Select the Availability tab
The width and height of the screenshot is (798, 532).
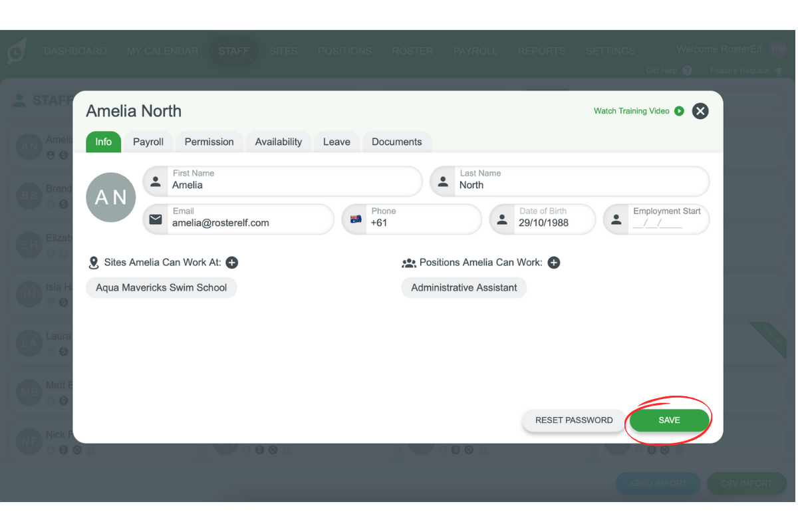[x=278, y=142]
